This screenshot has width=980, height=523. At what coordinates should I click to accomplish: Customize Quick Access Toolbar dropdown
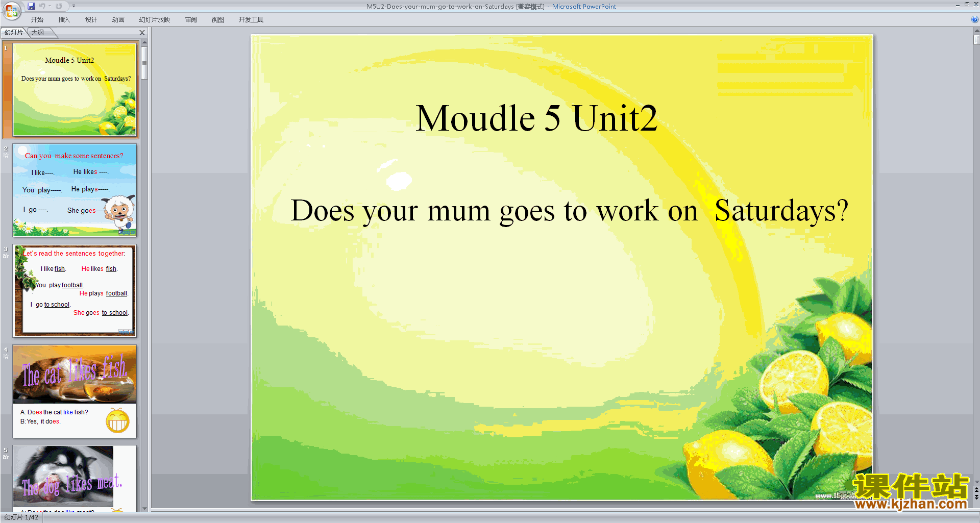point(73,6)
